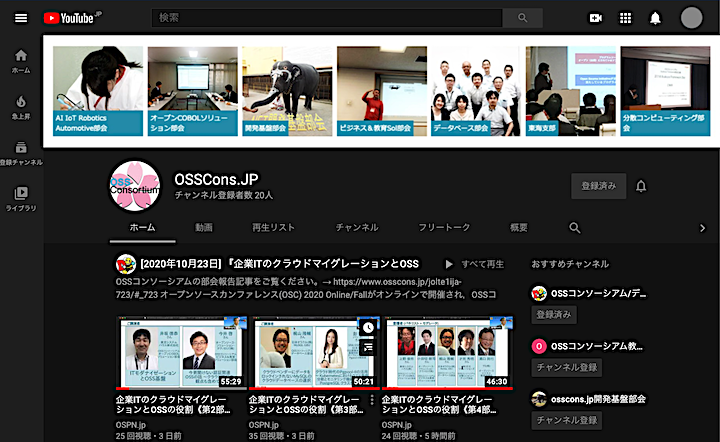This screenshot has height=442, width=720.
Task: Open the account avatar menu
Action: [692, 18]
